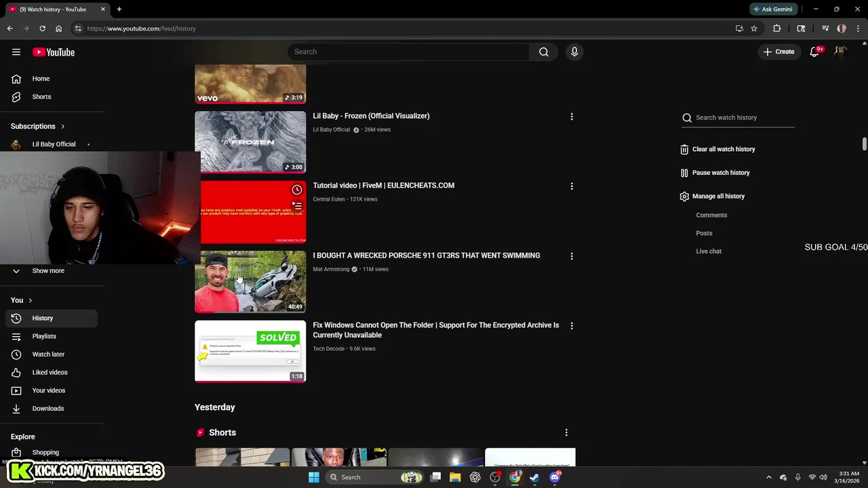This screenshot has height=488, width=868.
Task: Focus the YouTube search box
Action: [409, 52]
